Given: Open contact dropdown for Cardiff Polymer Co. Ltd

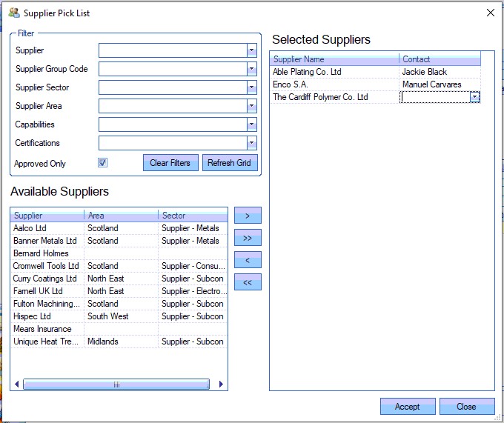Looking at the screenshot, I should tap(474, 97).
